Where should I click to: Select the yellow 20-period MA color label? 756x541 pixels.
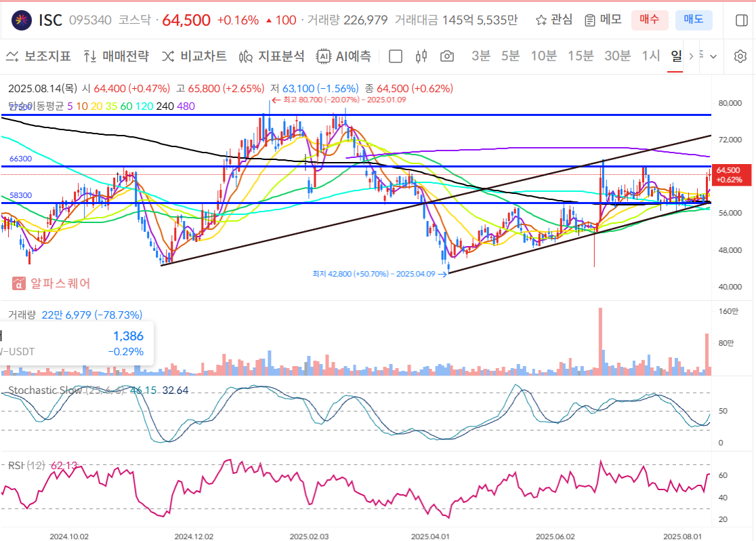(x=96, y=106)
